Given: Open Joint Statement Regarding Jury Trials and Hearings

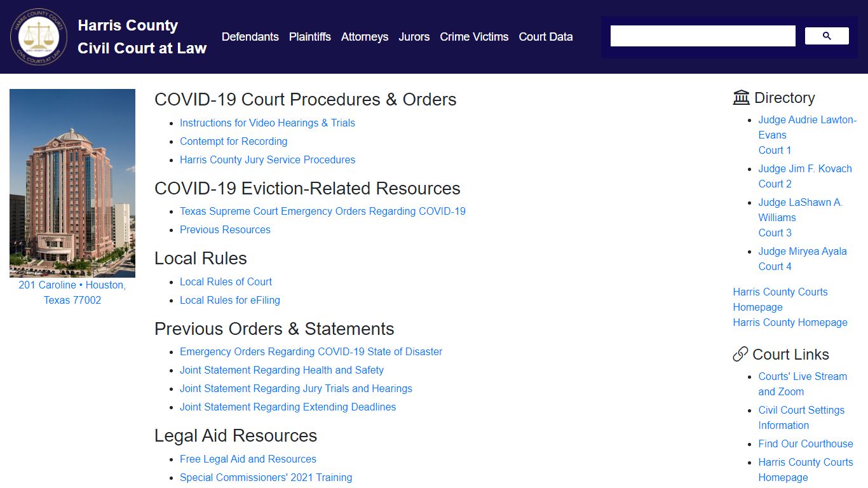Looking at the screenshot, I should (x=296, y=388).
